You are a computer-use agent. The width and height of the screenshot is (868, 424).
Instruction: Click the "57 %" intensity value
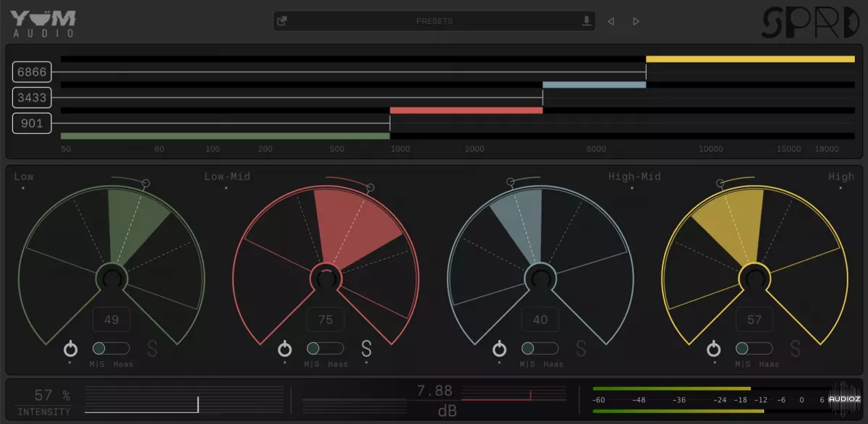click(52, 395)
